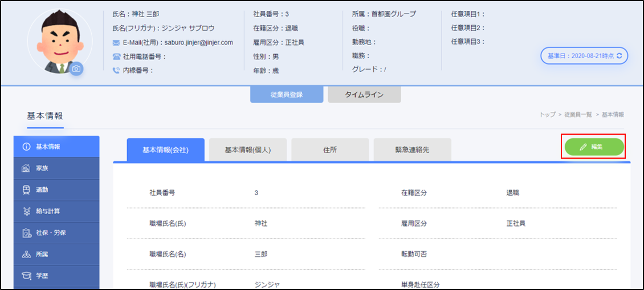Click the 内線番号 phone icon
This screenshot has width=644, height=290.
(116, 71)
